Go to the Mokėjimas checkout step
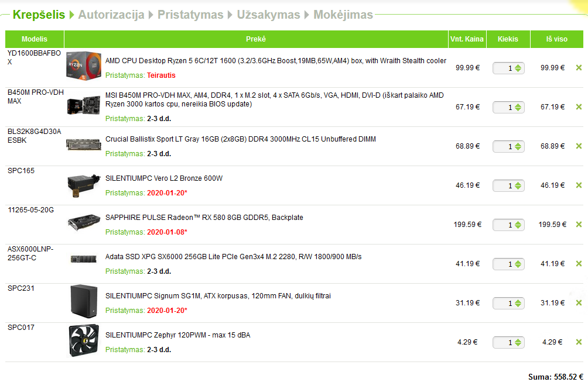Viewport: 588px width, 389px height. click(x=343, y=15)
